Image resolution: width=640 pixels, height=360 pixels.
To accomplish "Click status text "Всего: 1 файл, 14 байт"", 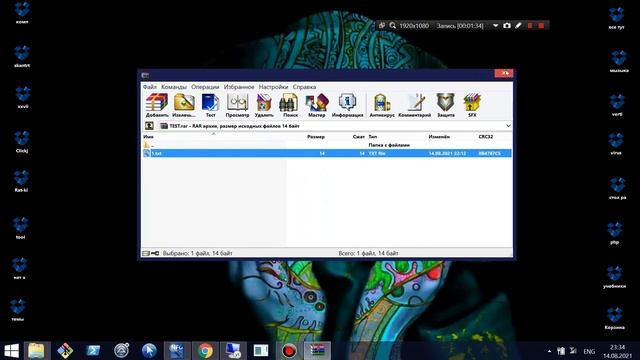I will point(368,253).
